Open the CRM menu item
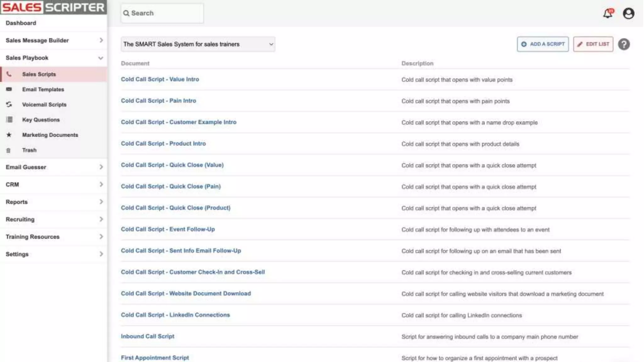 (12, 184)
